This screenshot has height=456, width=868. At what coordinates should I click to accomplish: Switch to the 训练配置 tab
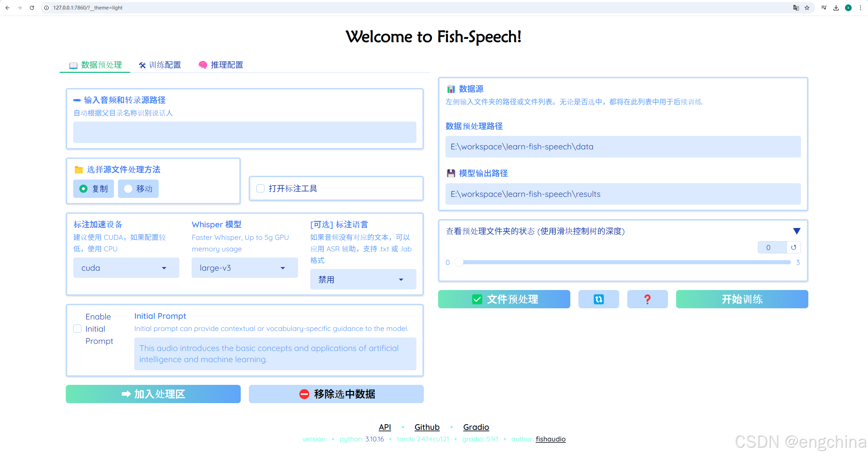[x=160, y=65]
